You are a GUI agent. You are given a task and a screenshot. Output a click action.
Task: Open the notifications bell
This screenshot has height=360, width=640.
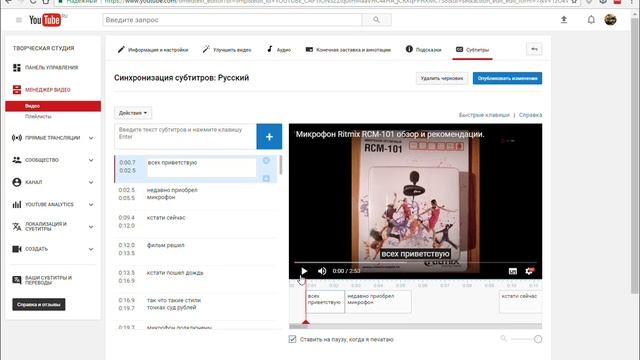(x=591, y=20)
